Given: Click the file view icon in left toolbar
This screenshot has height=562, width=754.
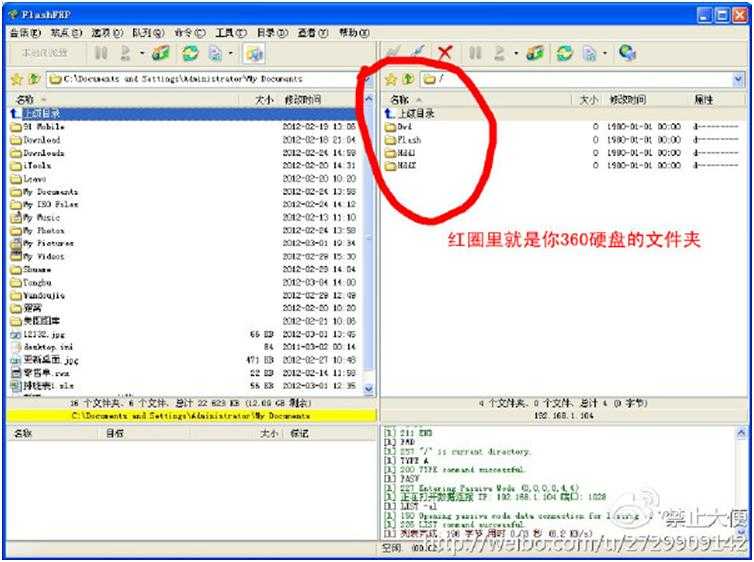Looking at the screenshot, I should tap(215, 53).
